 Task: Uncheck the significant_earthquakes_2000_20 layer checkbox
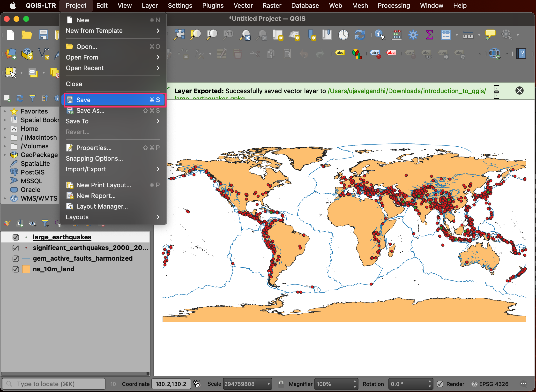[x=16, y=248]
